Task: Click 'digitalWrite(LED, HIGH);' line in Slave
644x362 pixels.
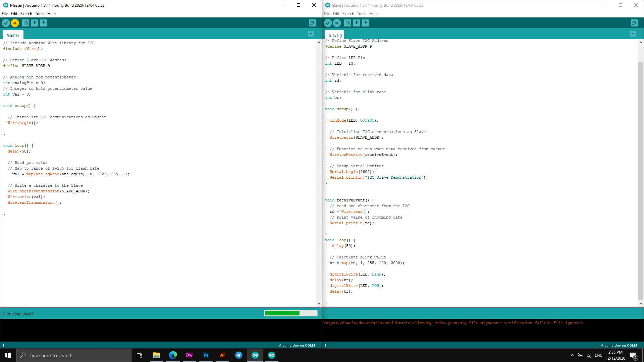Action: click(x=358, y=275)
